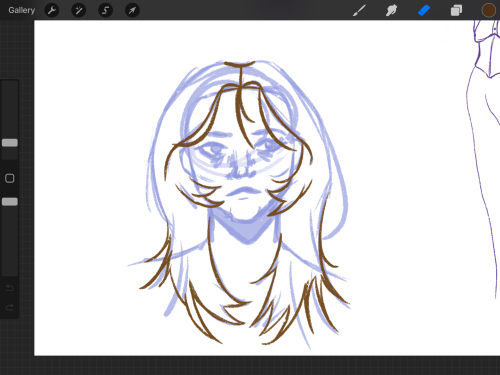The width and height of the screenshot is (500, 375).
Task: Adjust the brush size slider handle
Action: tap(10, 143)
